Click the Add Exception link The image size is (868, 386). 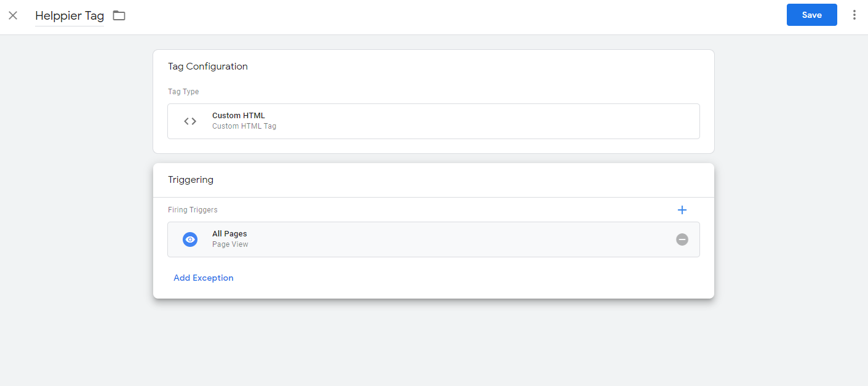pyautogui.click(x=204, y=278)
